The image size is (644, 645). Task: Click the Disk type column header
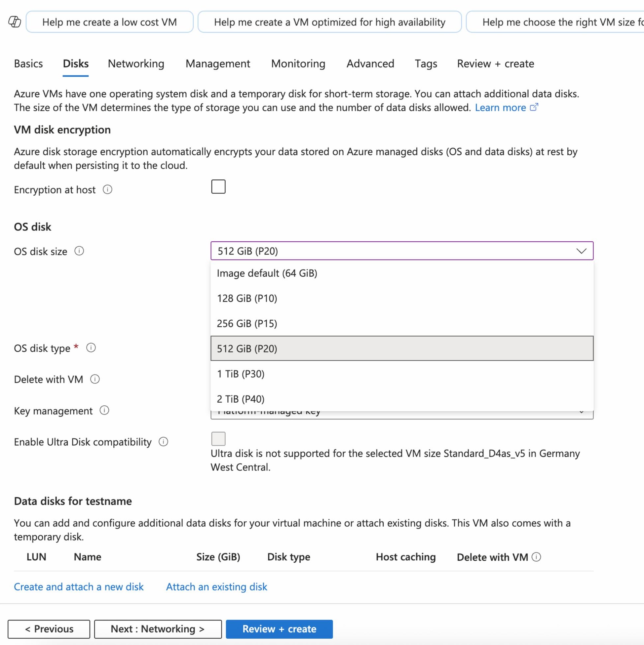click(289, 557)
